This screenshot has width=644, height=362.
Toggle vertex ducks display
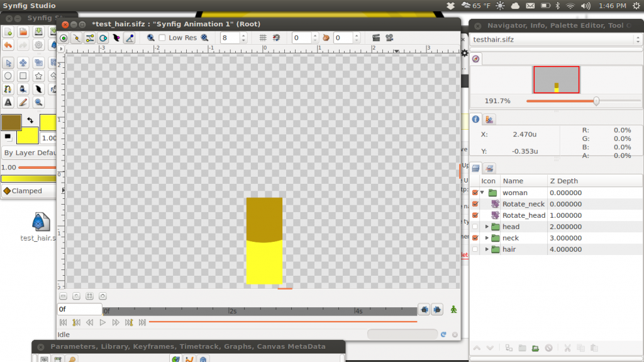(77, 38)
